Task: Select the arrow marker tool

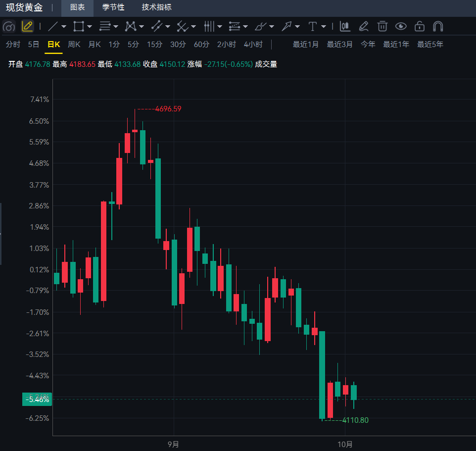Action: click(x=286, y=26)
